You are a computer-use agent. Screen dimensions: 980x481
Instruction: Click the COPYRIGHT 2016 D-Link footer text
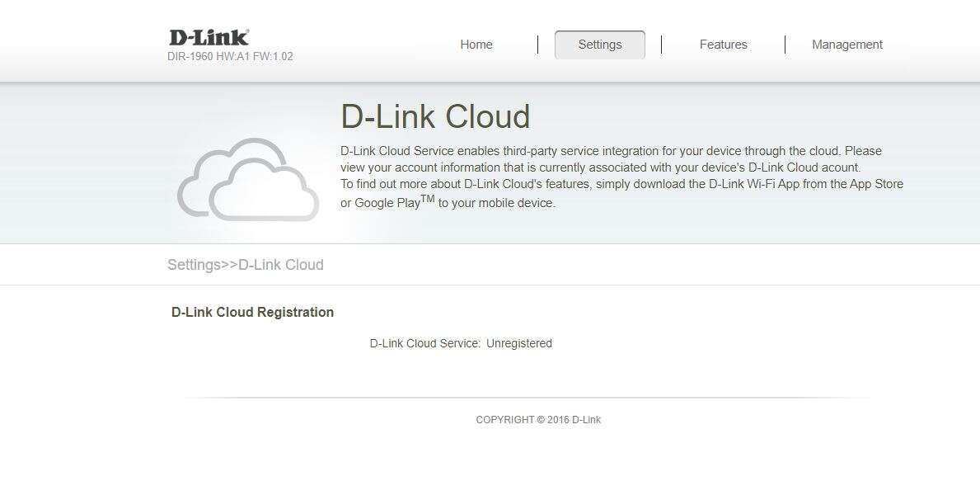[x=537, y=419]
